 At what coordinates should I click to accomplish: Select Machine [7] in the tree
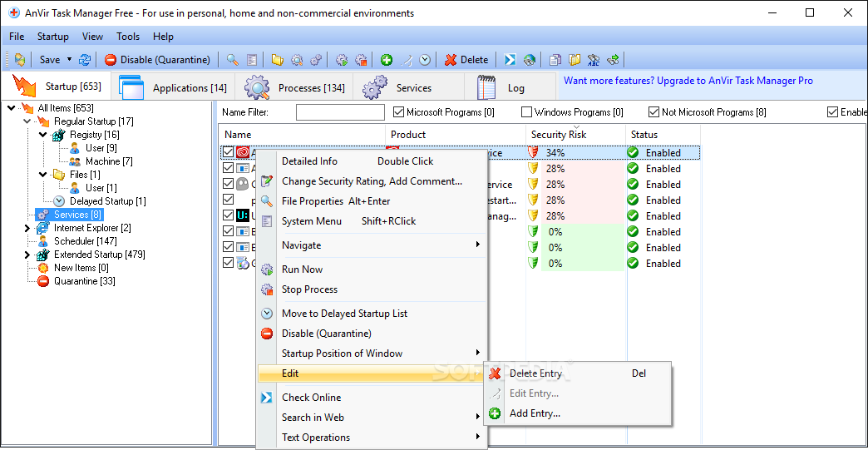[109, 161]
